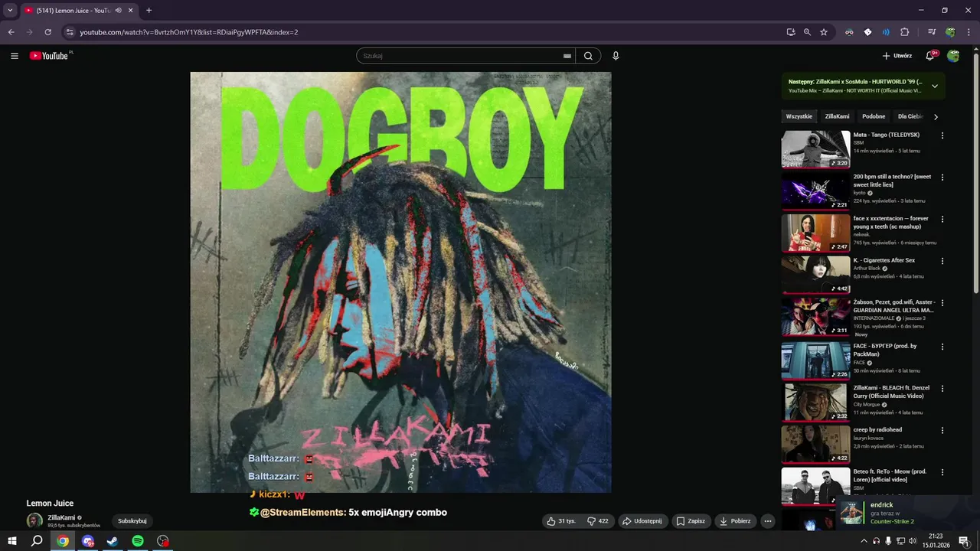
Task: Open Windows search from the taskbar
Action: click(37, 541)
